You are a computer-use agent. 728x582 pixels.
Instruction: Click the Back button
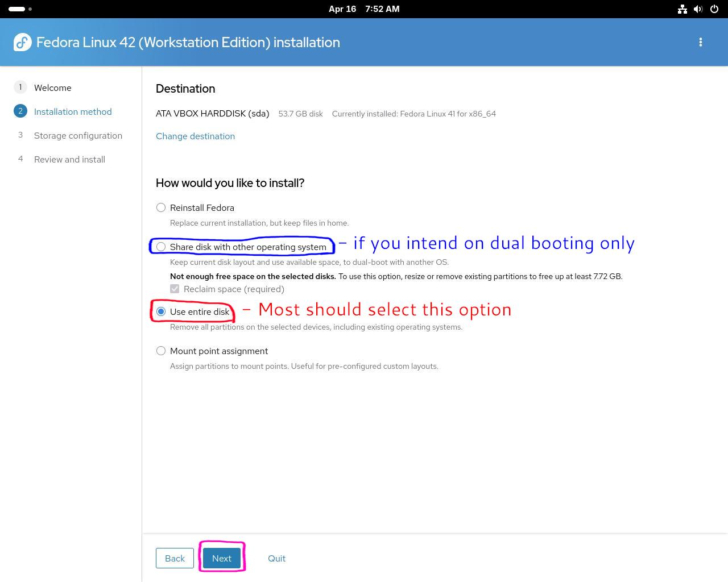[175, 558]
